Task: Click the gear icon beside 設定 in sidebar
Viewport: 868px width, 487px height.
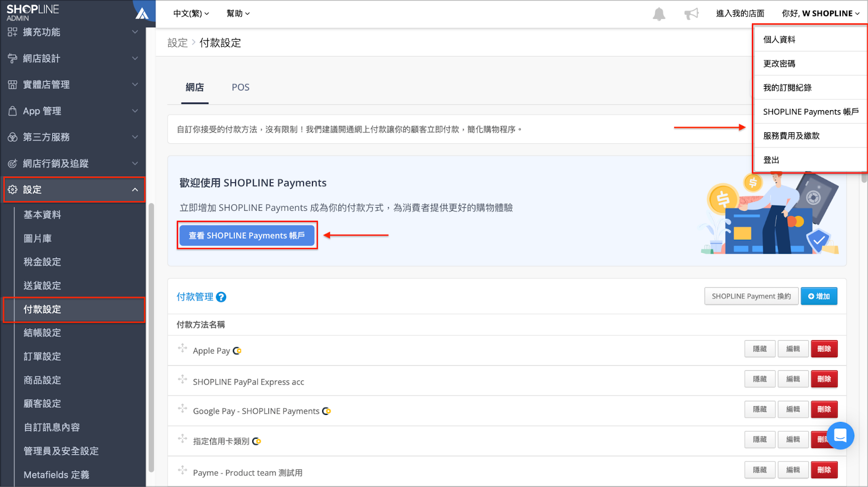Action: 12,190
